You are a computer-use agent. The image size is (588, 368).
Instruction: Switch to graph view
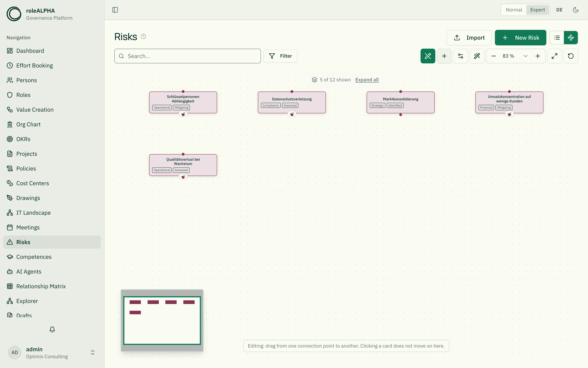(x=571, y=37)
